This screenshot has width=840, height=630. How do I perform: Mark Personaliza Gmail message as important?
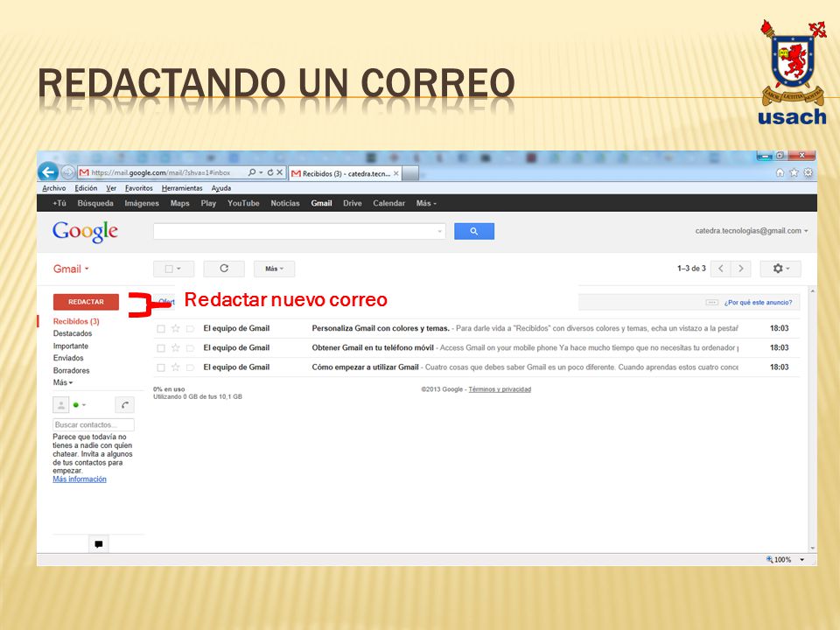tap(190, 328)
